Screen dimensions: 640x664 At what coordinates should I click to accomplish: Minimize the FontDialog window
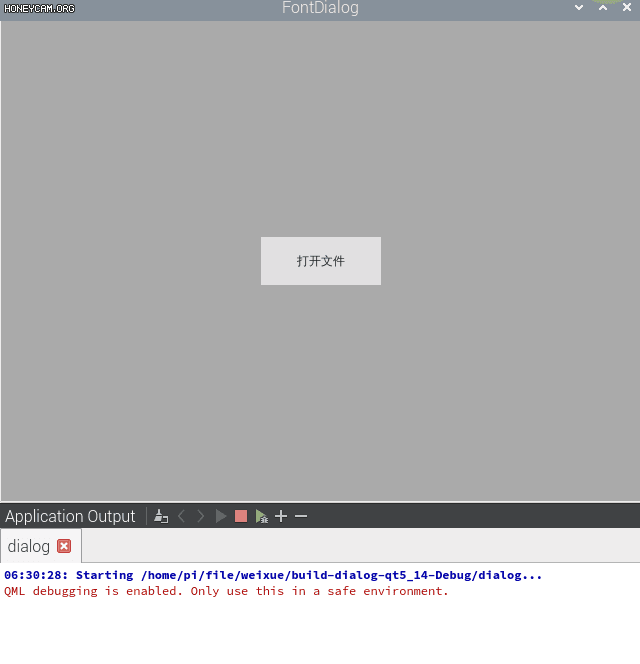[x=579, y=8]
